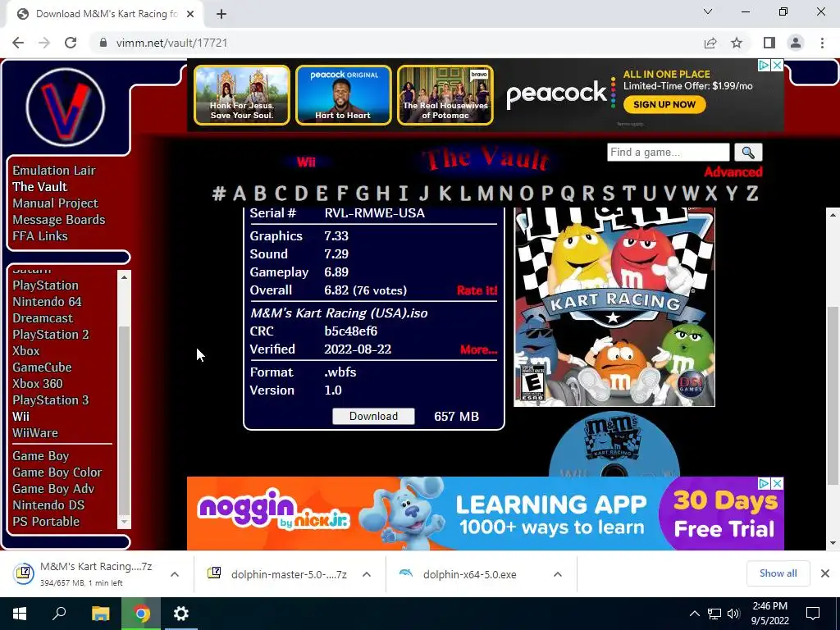Click Show all downloads button

(x=778, y=573)
